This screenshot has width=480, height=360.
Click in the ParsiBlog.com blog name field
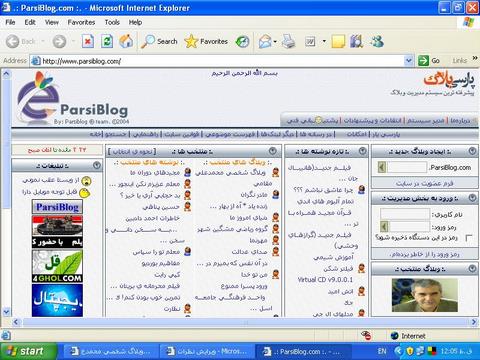(407, 167)
